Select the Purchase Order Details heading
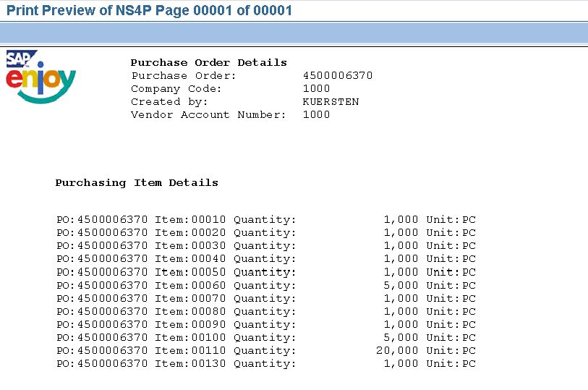588x390 pixels. 209,63
